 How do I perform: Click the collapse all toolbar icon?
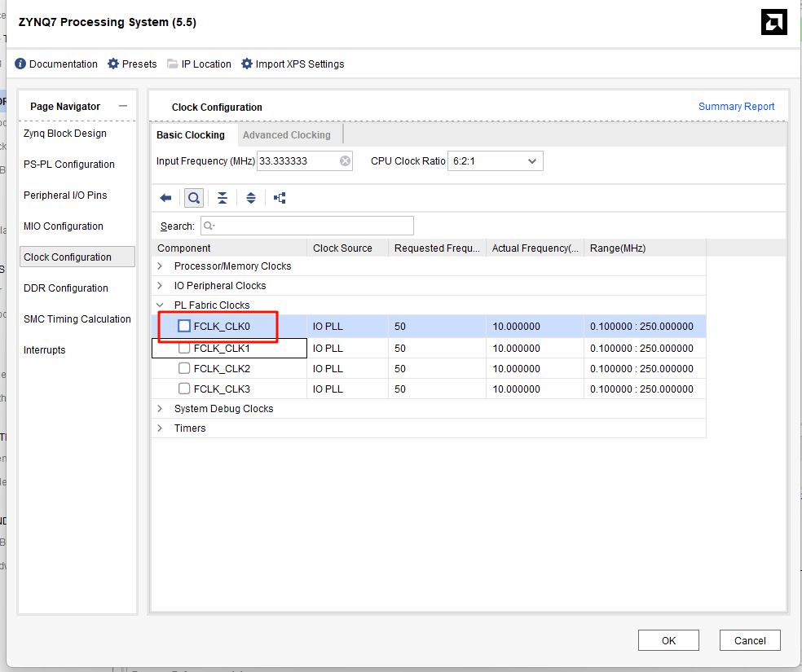point(223,198)
